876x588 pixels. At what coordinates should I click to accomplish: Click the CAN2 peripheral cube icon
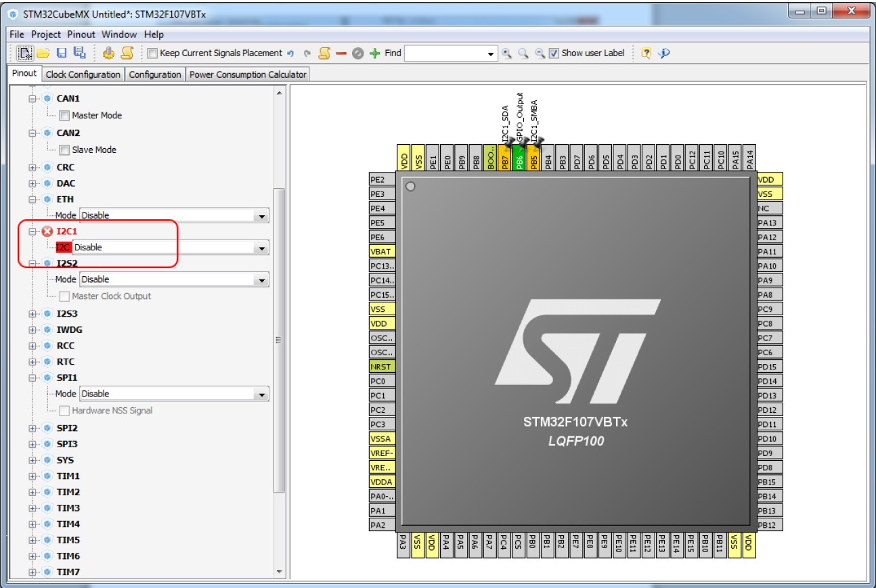point(47,133)
